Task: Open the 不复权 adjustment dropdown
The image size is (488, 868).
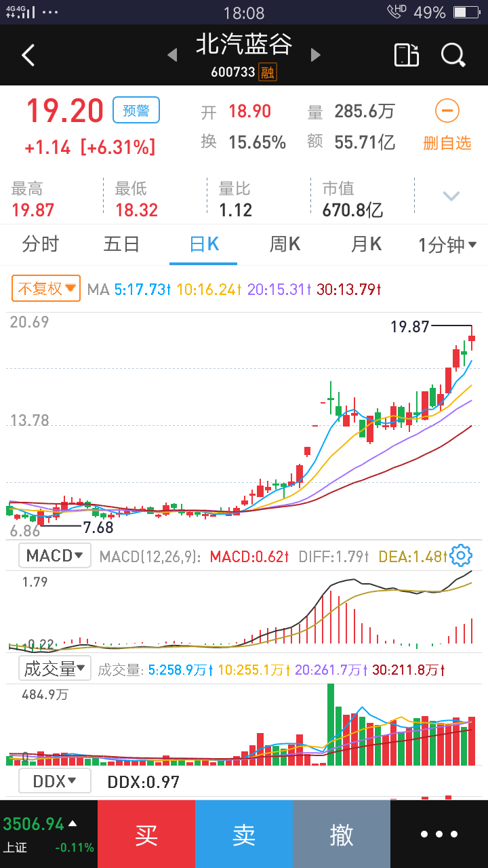Action: coord(46,288)
